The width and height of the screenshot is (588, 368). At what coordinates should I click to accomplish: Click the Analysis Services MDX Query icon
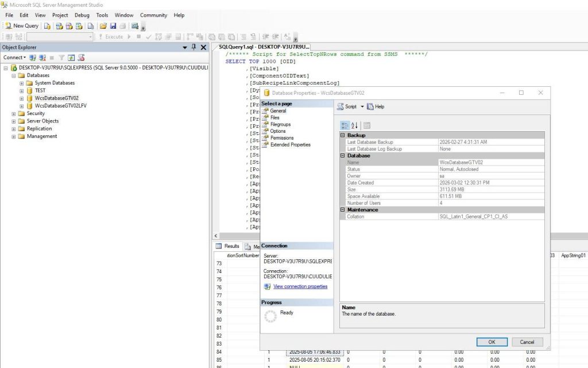[59, 26]
